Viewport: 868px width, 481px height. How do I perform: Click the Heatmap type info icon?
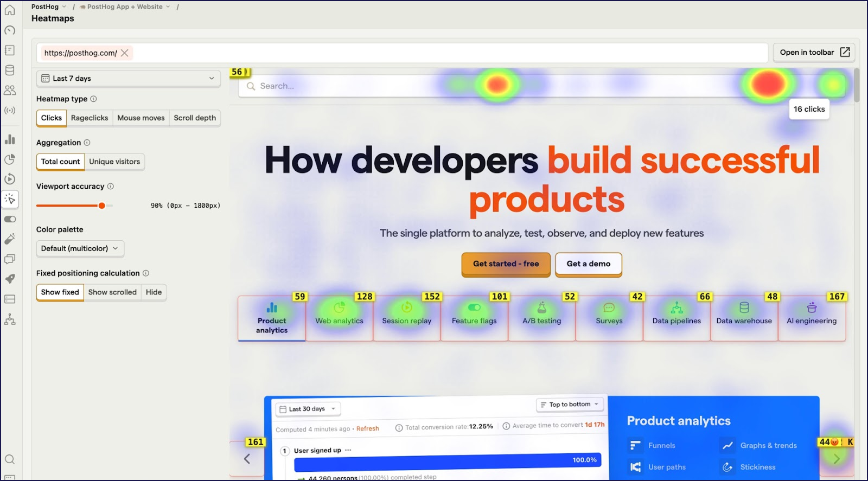[93, 99]
